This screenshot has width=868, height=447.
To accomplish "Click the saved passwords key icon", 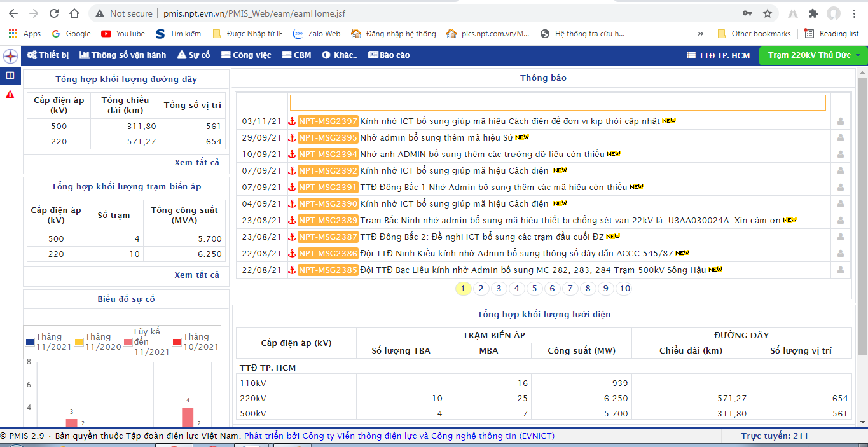I will click(x=747, y=13).
